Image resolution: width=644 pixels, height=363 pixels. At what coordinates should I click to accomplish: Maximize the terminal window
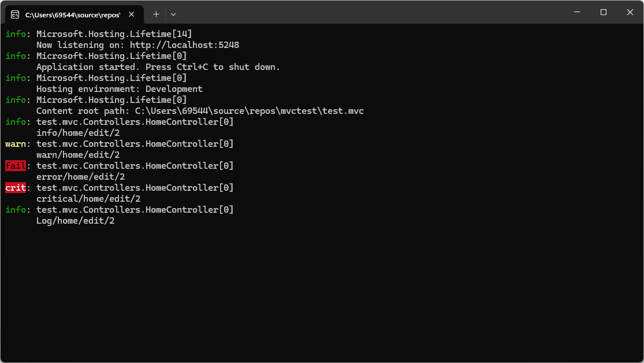click(604, 12)
